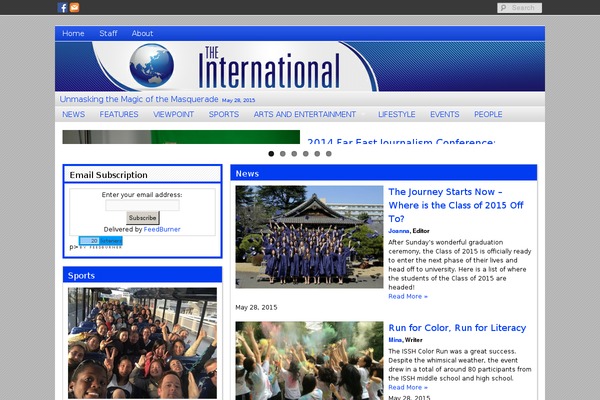600x400 pixels.
Task: Open the Facebook page icon
Action: [62, 7]
